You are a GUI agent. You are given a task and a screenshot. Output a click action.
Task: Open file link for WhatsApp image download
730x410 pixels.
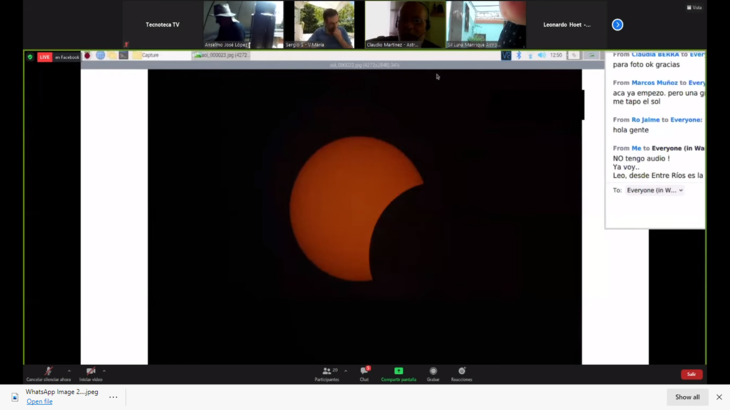tap(40, 402)
